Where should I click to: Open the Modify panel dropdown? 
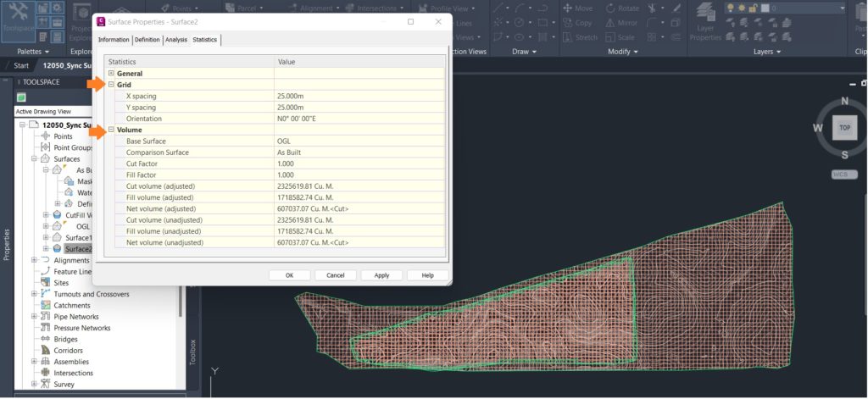pos(623,52)
